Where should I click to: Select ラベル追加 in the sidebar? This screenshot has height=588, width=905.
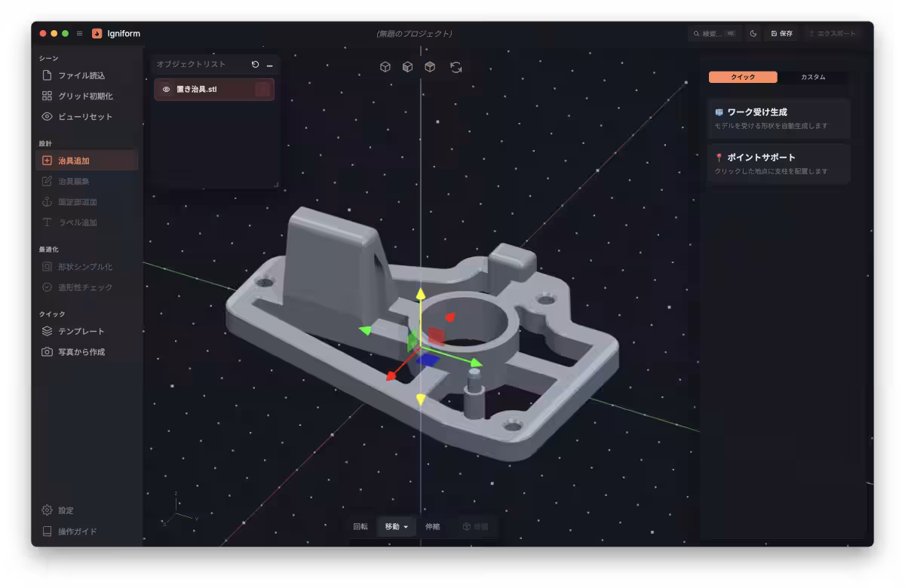pyautogui.click(x=87, y=222)
